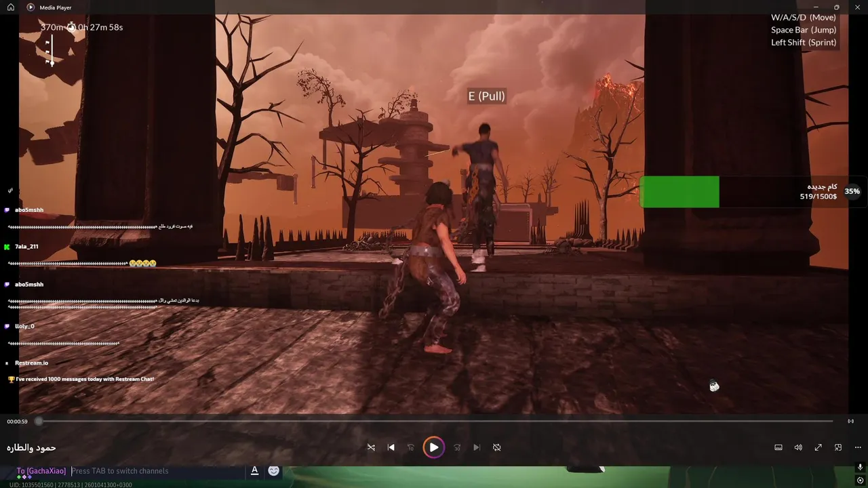Image resolution: width=868 pixels, height=488 pixels.
Task: Click the W/A/S/D (Move) hint
Action: tap(804, 17)
